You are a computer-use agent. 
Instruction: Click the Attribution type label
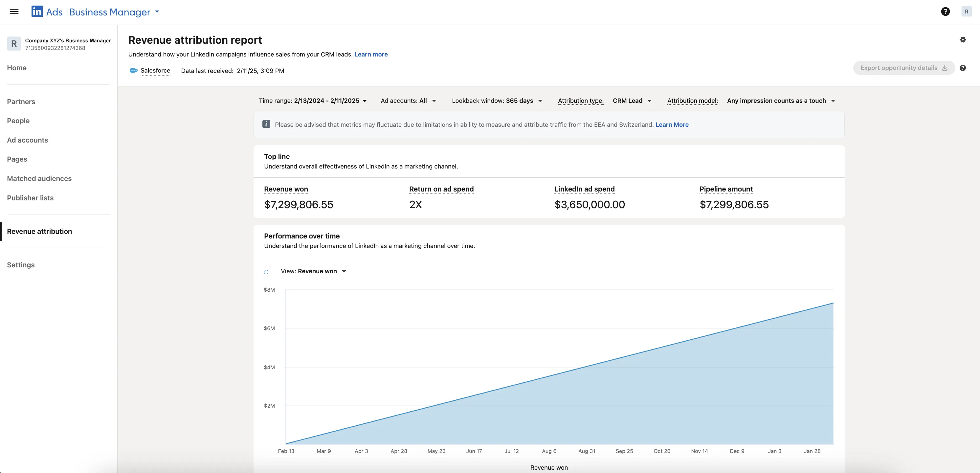click(581, 101)
